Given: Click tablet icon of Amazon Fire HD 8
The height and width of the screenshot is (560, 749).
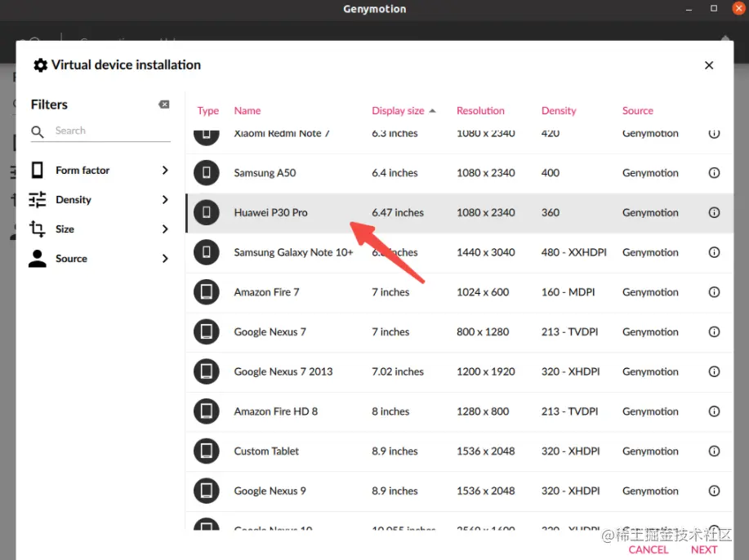Looking at the screenshot, I should tap(207, 411).
